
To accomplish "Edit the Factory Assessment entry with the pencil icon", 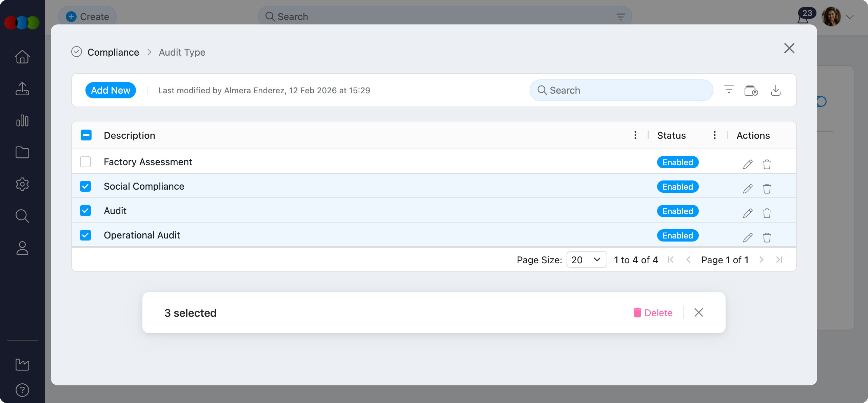I will coord(748,164).
